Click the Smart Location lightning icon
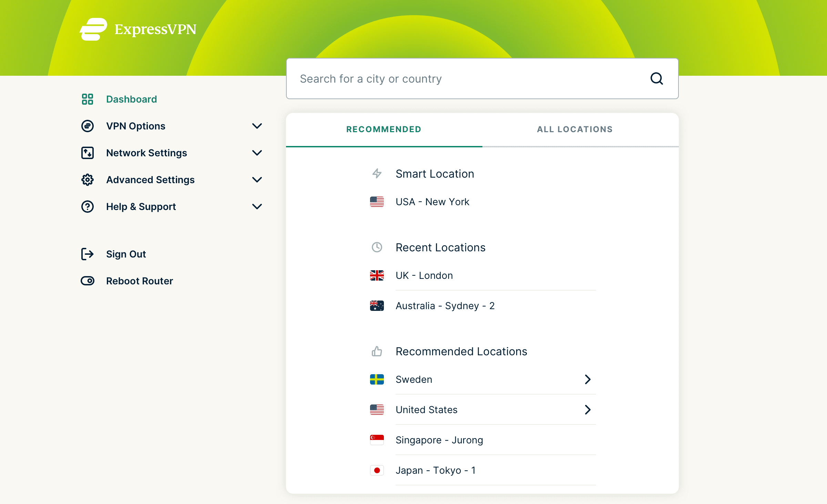 (377, 174)
